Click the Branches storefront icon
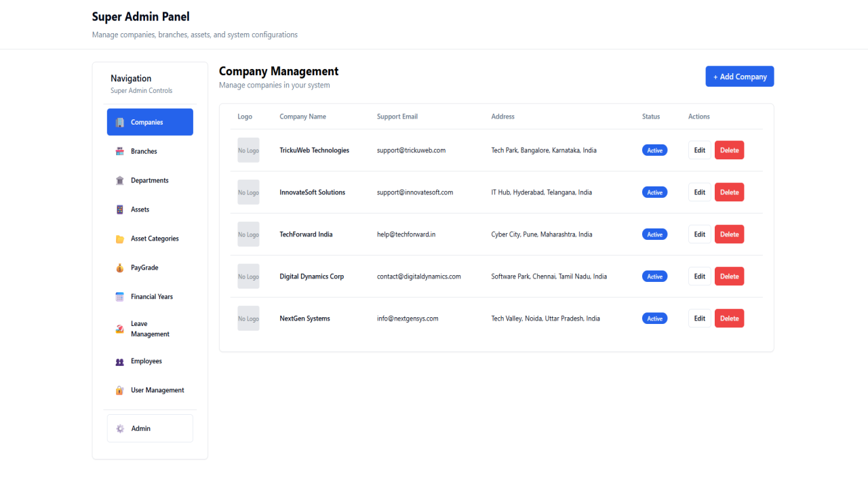 coord(120,152)
